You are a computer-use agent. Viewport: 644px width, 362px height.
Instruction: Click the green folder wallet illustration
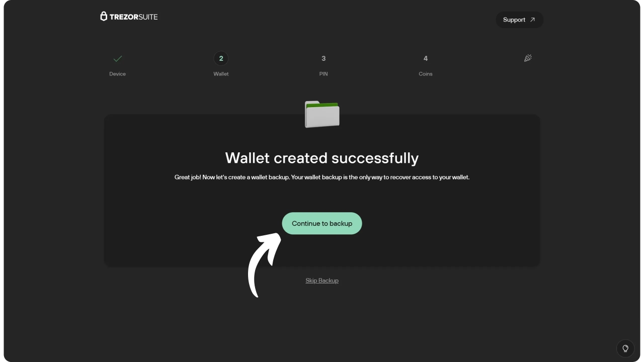pyautogui.click(x=322, y=114)
